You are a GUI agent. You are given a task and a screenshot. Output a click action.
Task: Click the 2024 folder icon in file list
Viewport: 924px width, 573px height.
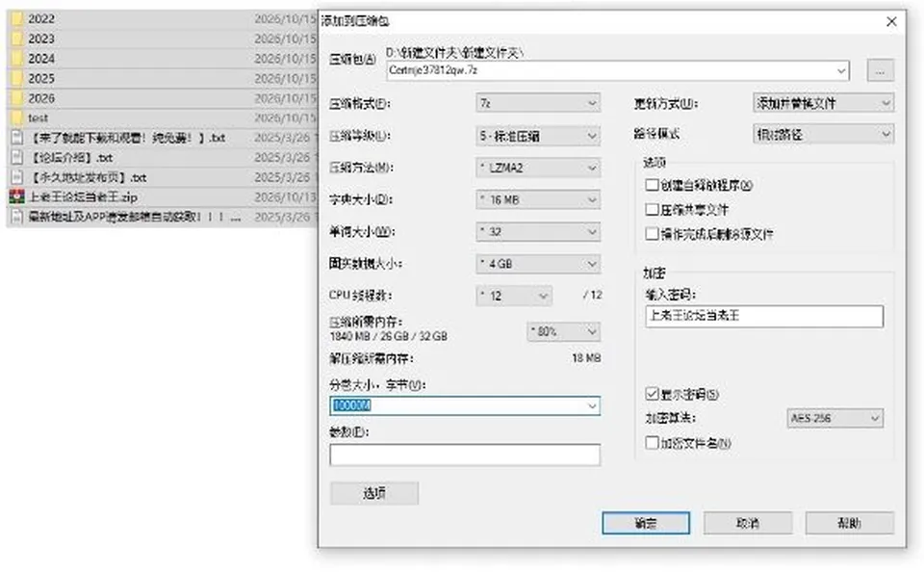[x=17, y=59]
